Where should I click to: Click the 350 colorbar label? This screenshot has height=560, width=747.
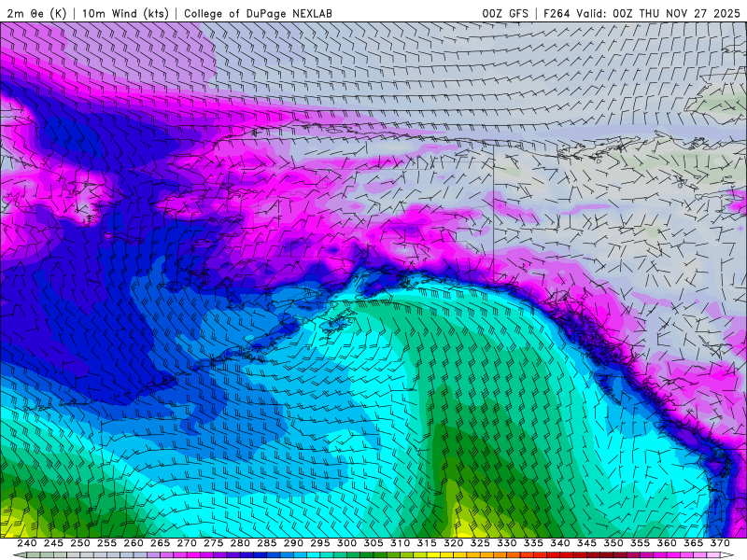(x=613, y=543)
